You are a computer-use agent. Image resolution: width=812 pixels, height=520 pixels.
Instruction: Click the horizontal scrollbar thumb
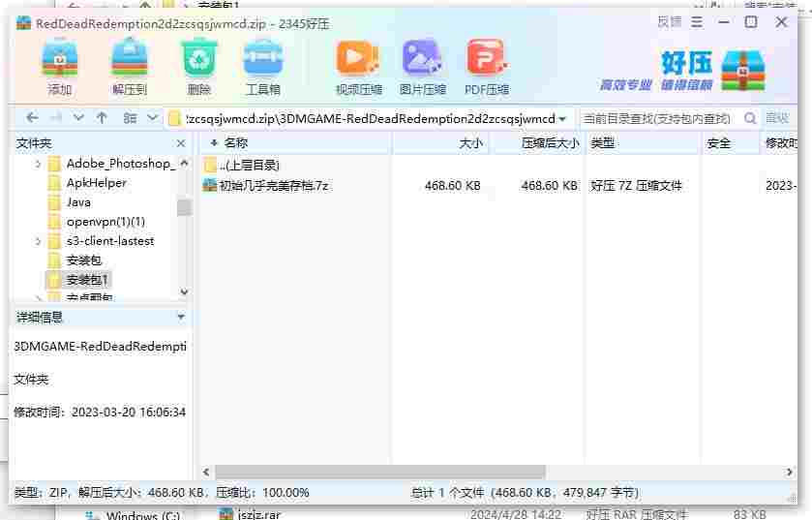coord(380,472)
